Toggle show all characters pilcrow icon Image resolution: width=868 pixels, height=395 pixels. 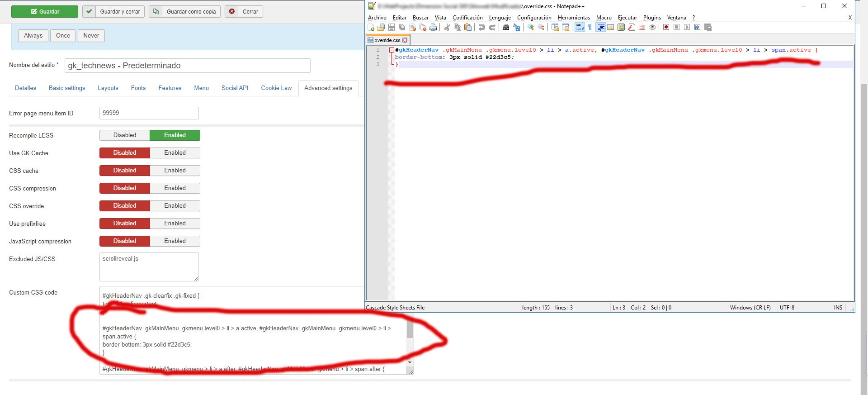click(x=590, y=28)
